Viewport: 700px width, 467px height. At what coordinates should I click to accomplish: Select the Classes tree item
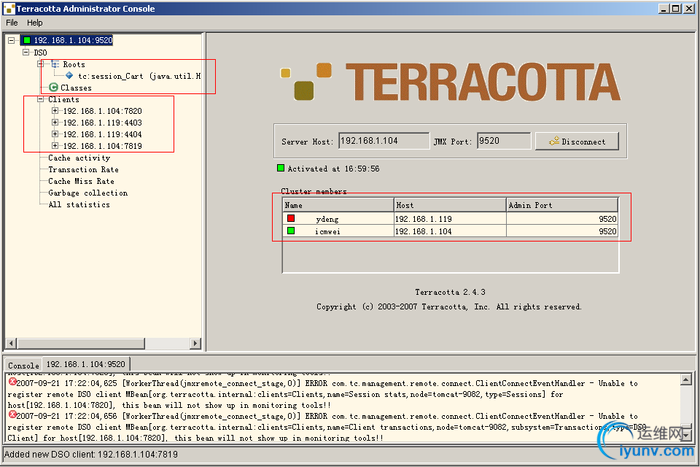pos(76,88)
